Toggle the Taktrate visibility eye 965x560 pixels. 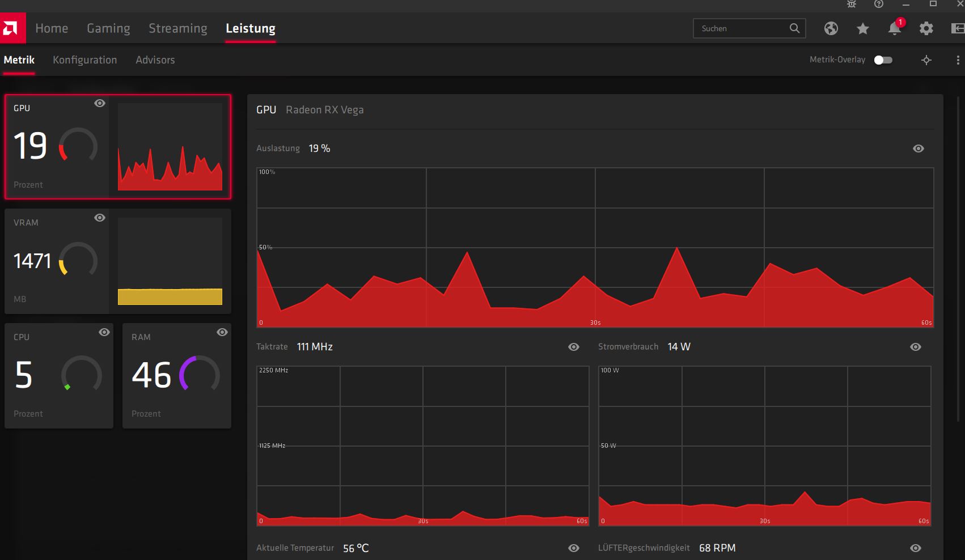tap(574, 347)
